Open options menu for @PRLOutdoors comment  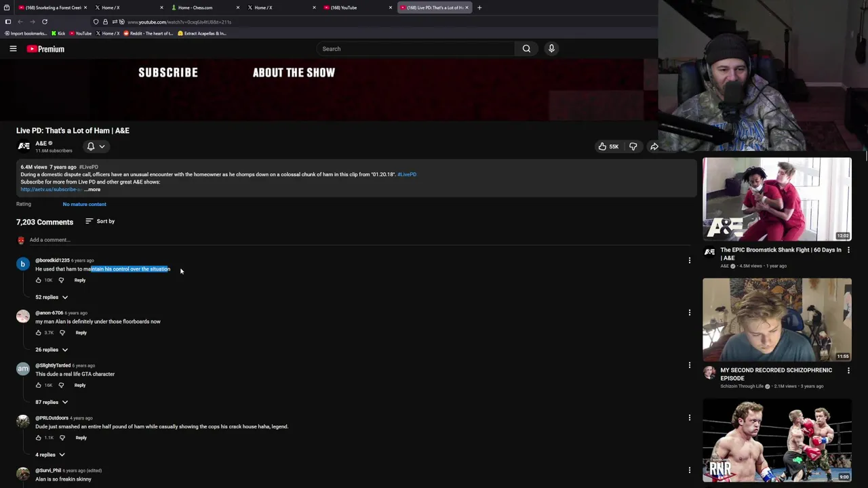pyautogui.click(x=690, y=418)
